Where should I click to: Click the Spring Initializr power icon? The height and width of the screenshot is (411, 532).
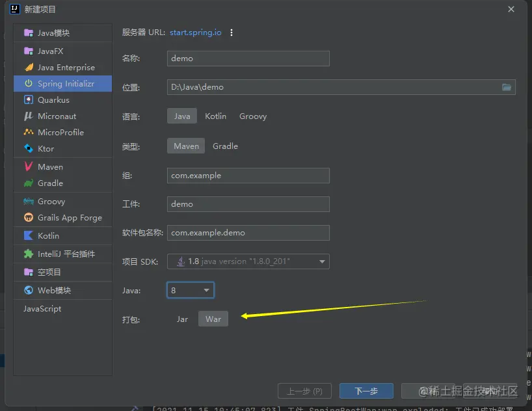pos(29,83)
